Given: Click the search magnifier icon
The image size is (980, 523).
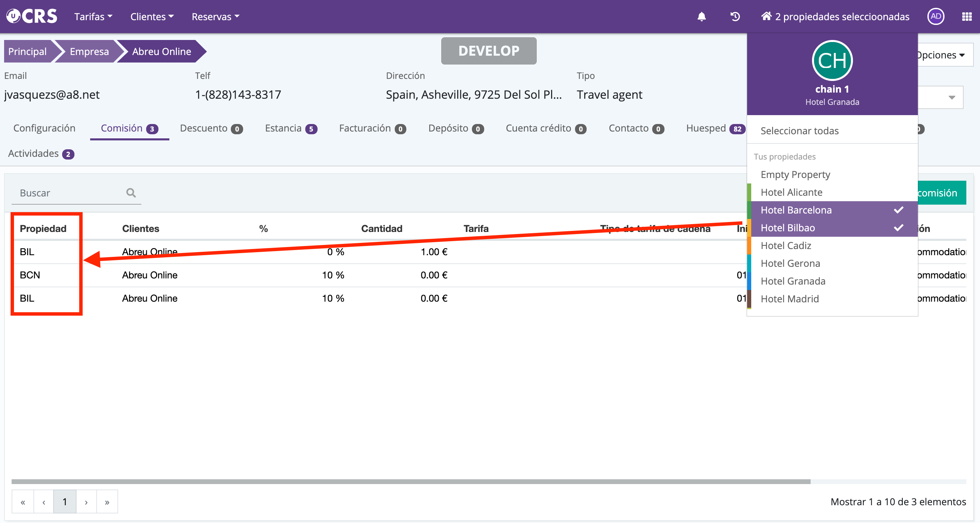Looking at the screenshot, I should [131, 193].
